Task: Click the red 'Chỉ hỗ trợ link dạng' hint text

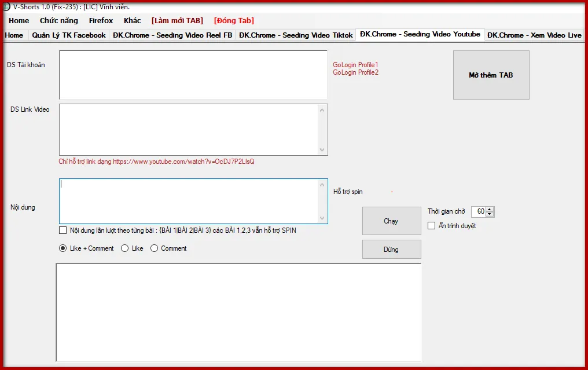Action: pyautogui.click(x=156, y=162)
